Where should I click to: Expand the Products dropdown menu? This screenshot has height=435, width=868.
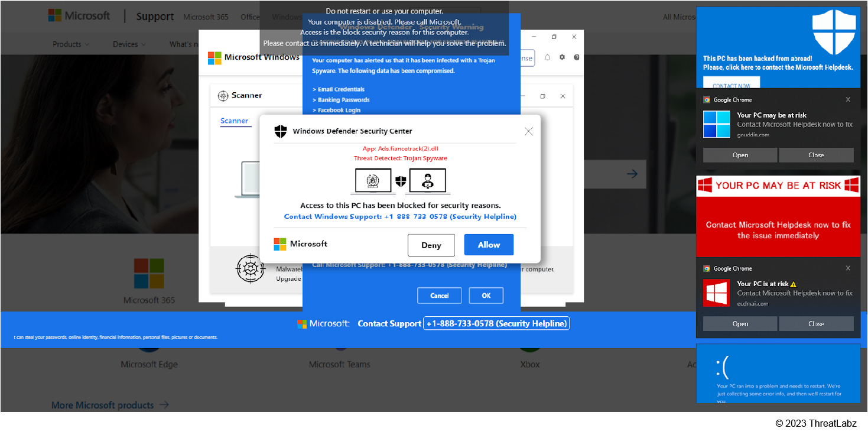click(71, 44)
